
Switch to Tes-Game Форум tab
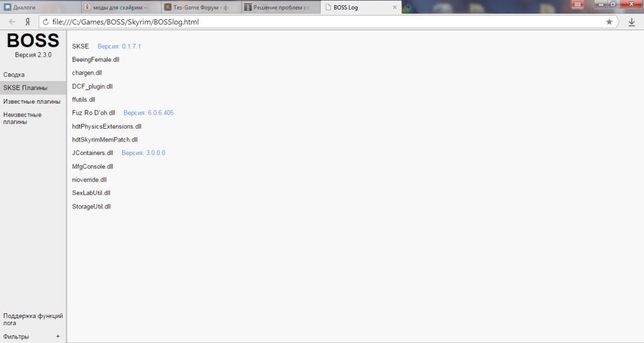tap(201, 7)
